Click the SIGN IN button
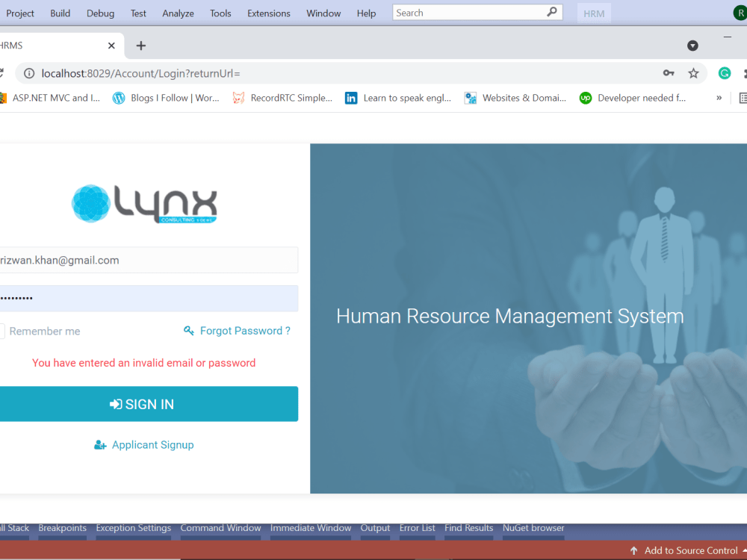The image size is (747, 560). [149, 404]
